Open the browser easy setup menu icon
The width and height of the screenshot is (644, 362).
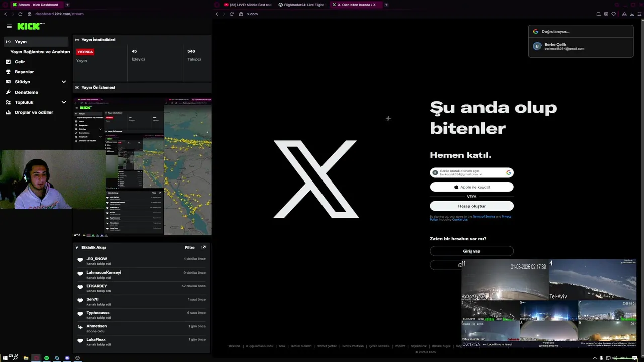pyautogui.click(x=639, y=14)
